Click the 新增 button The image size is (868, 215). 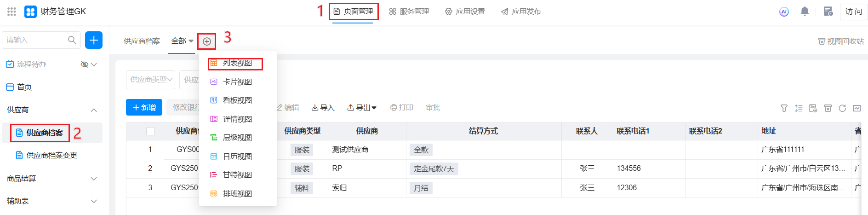144,107
